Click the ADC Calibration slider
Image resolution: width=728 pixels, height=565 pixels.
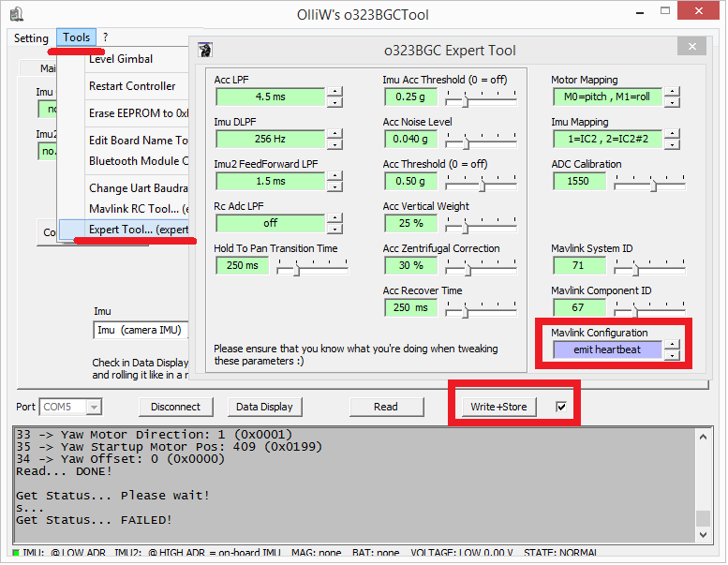(x=648, y=181)
